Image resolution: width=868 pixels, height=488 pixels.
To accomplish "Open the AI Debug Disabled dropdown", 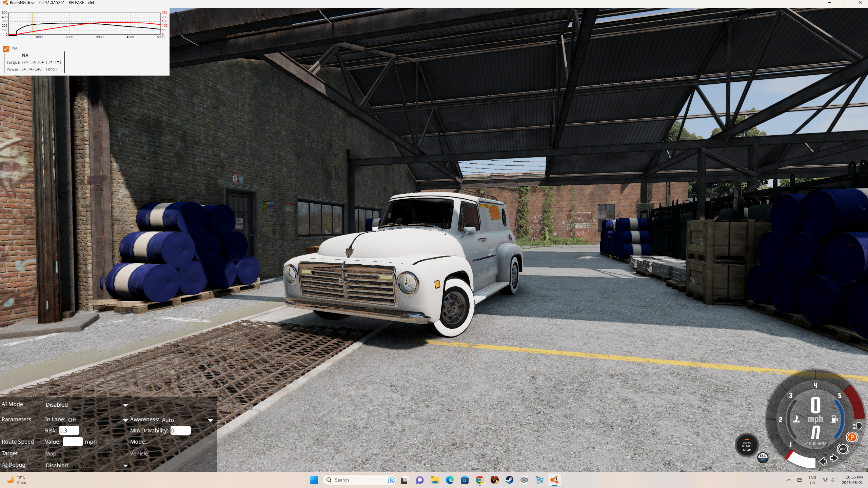I will click(86, 465).
